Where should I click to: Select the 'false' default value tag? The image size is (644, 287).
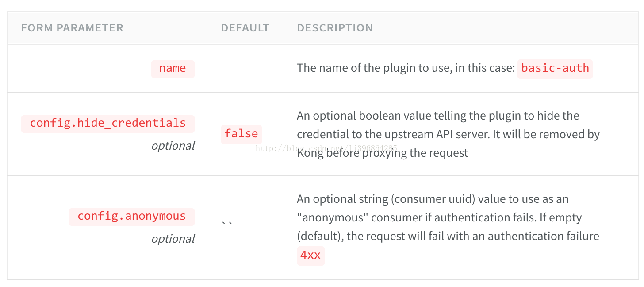241,134
